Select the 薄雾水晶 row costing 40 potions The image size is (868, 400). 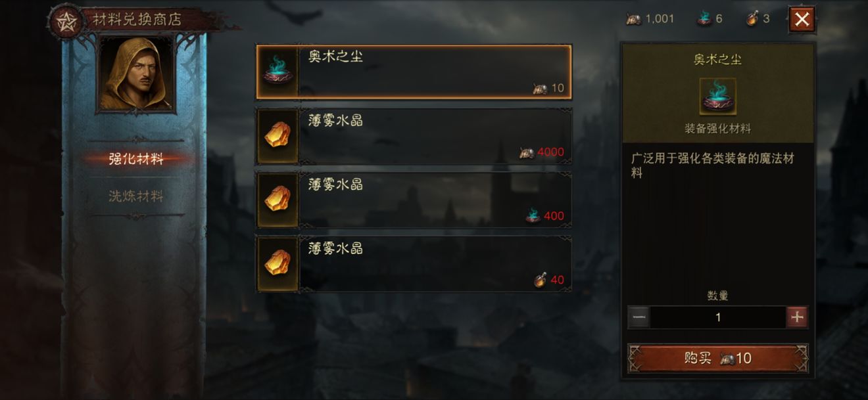414,264
